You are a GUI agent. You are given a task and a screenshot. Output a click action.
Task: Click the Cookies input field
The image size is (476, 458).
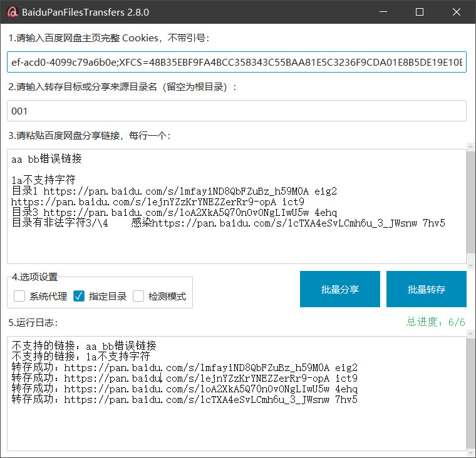click(237, 62)
